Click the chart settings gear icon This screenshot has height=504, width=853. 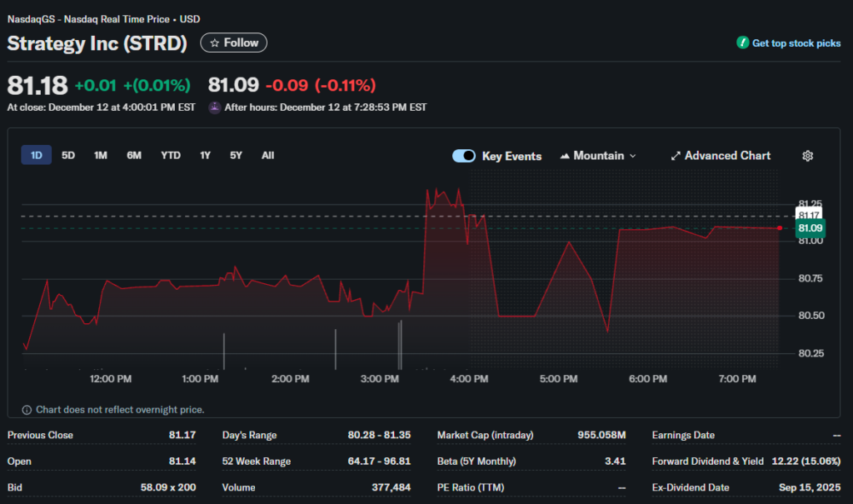[807, 156]
